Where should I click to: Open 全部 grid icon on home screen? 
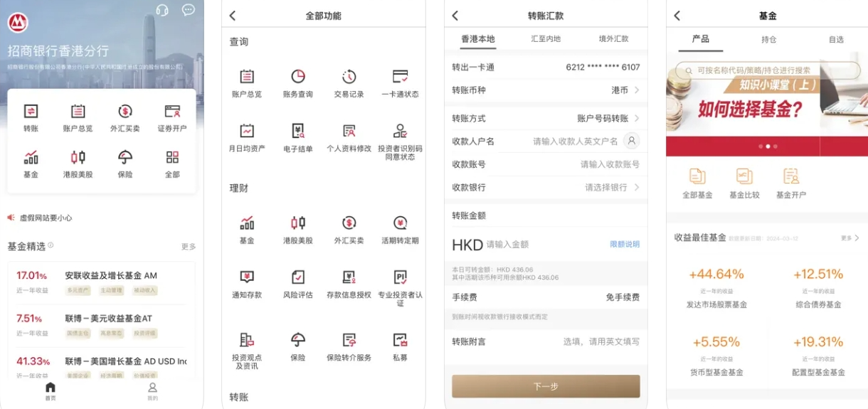[x=172, y=164]
